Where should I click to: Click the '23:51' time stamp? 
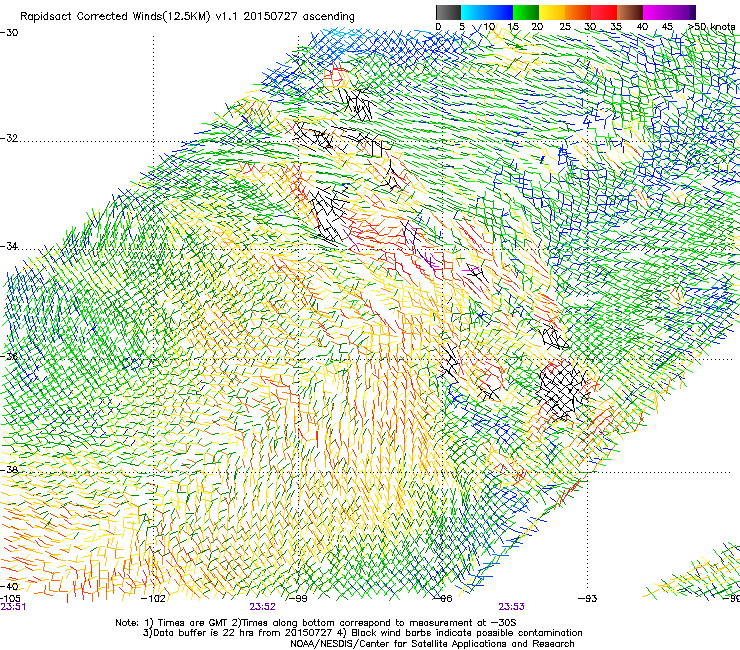click(13, 607)
